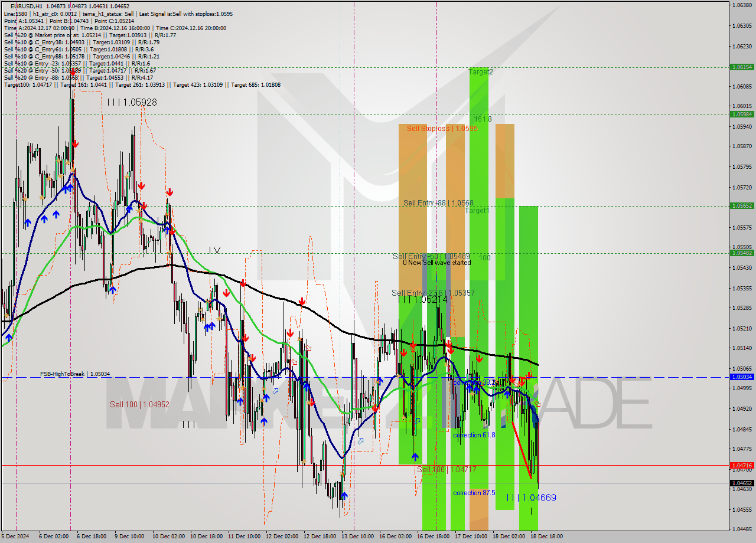The image size is (756, 543).
Task: Click the 'Sell Entry -23.6 | 1.05357' label
Action: click(433, 293)
